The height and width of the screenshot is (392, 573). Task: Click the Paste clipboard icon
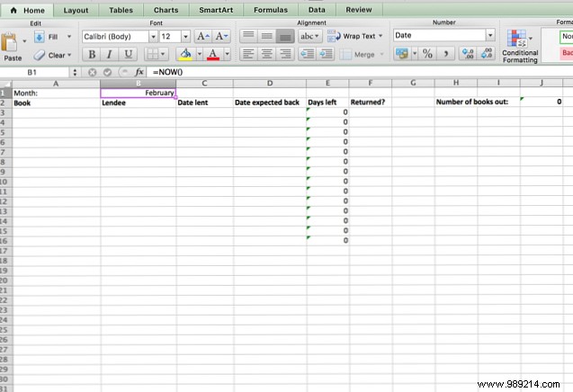9,42
